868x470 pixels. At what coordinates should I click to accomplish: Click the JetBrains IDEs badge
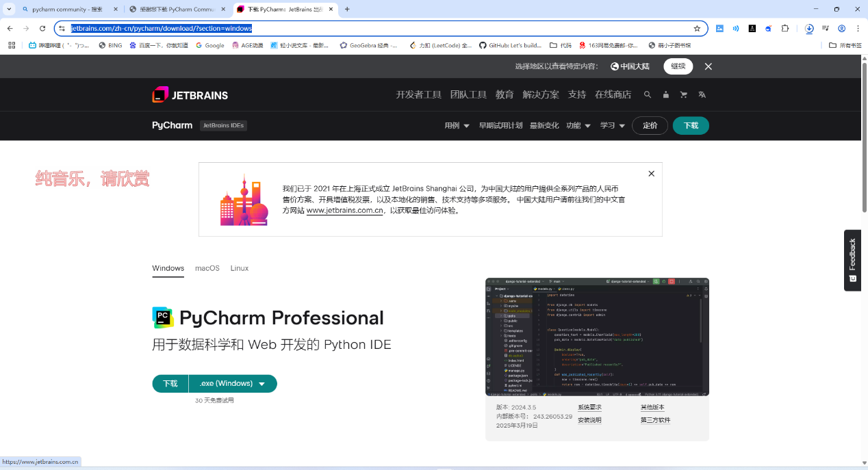(223, 126)
